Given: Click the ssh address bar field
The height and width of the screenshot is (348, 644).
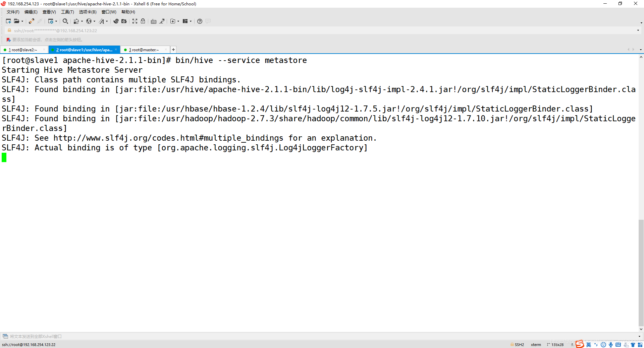Looking at the screenshot, I should coord(322,30).
